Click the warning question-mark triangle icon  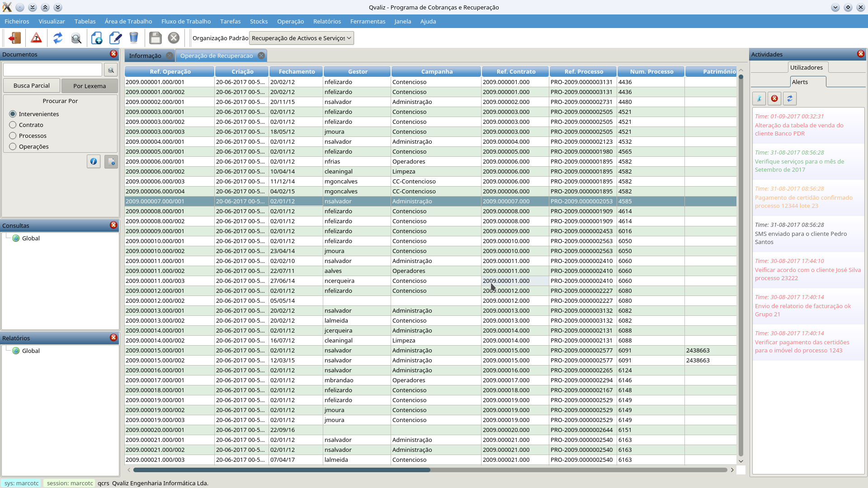coord(36,38)
